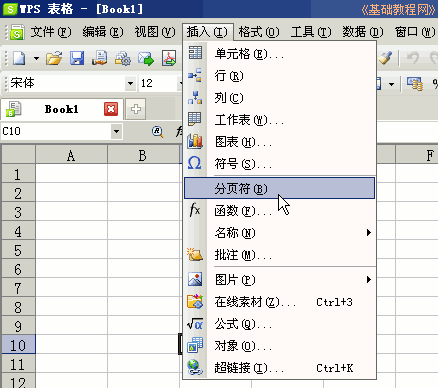This screenshot has height=388, width=438.
Task: Expand the 图片(P) picture submenu
Action: pos(279,279)
